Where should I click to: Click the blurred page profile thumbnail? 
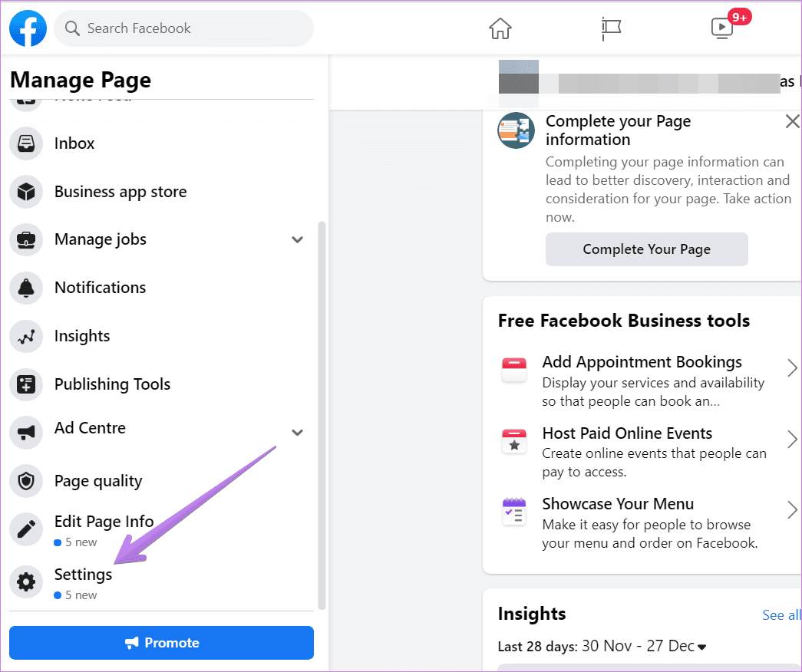518,77
